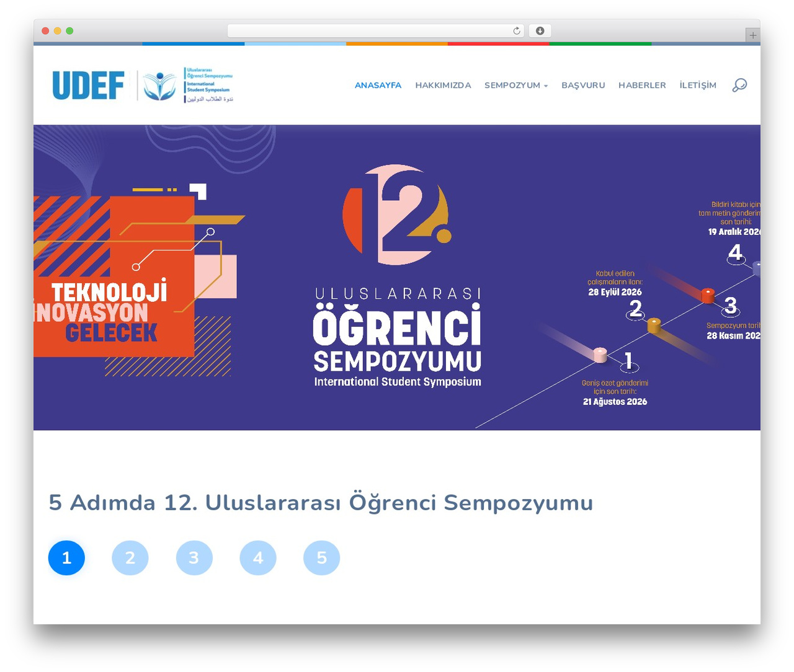Go to the ANASAYFA menu item

point(378,86)
